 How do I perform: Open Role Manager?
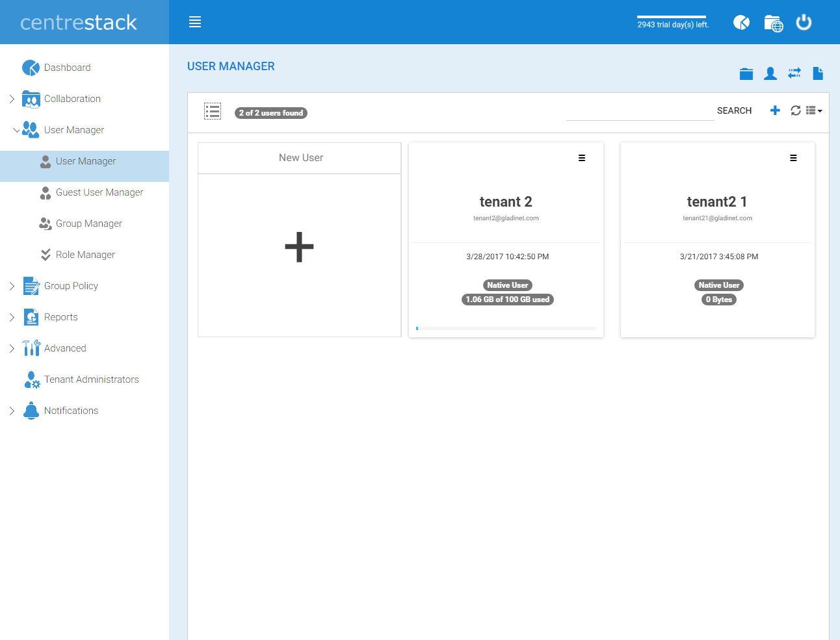pos(85,255)
